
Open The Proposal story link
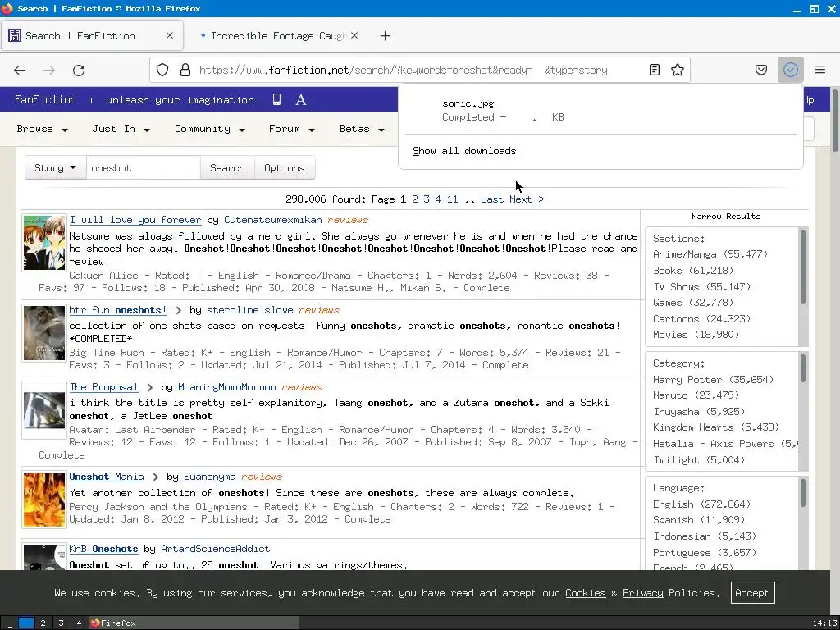tap(104, 387)
